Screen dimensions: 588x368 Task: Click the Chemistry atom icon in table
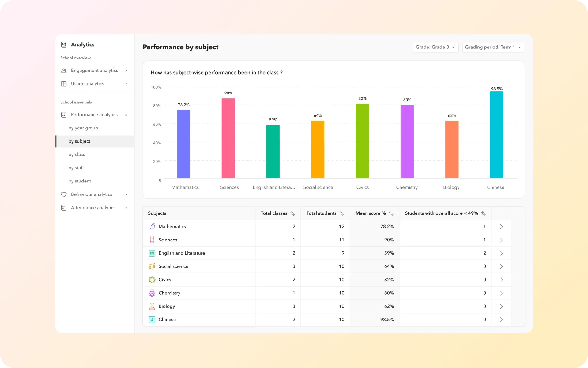[152, 293]
